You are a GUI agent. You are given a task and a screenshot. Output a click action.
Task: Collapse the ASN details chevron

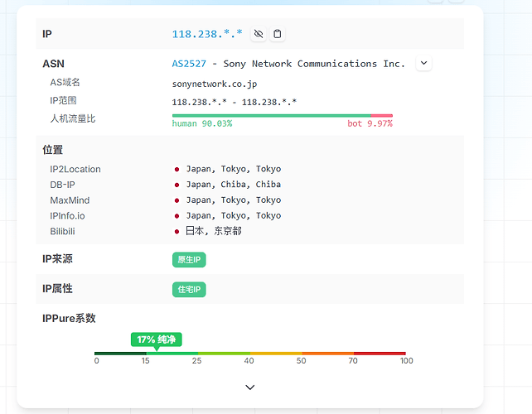click(423, 63)
